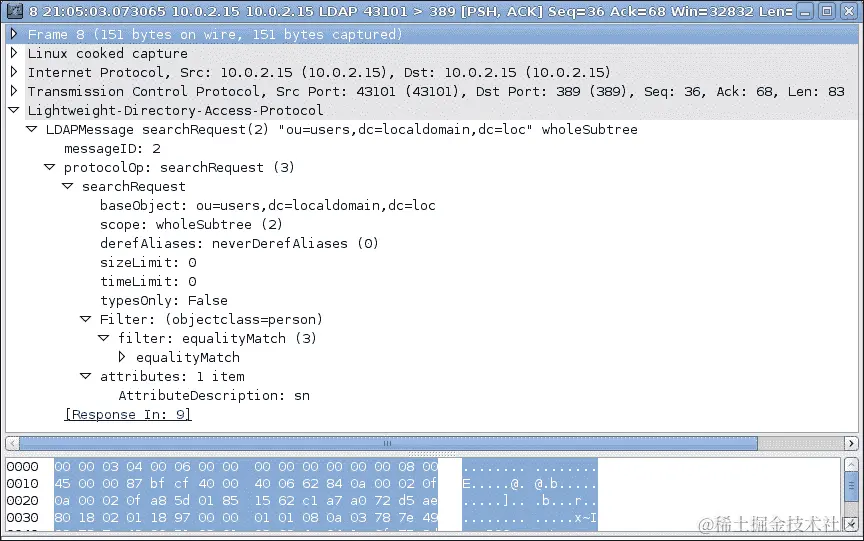Select the Transmission Control Protocol summary text
Screen dimensions: 864x541
pyautogui.click(x=436, y=91)
